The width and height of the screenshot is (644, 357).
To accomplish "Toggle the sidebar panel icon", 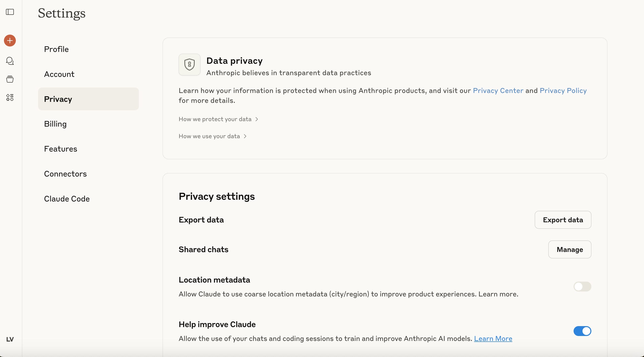I will click(x=10, y=12).
